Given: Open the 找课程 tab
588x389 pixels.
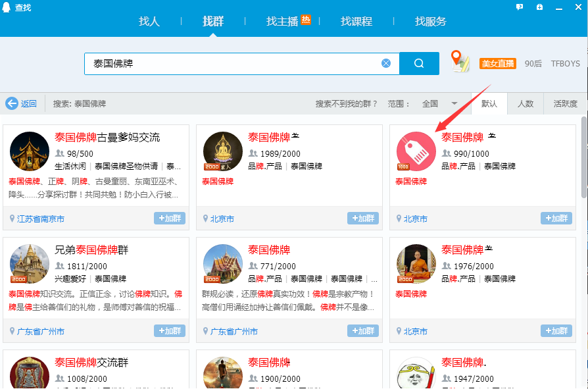Looking at the screenshot, I should point(356,21).
